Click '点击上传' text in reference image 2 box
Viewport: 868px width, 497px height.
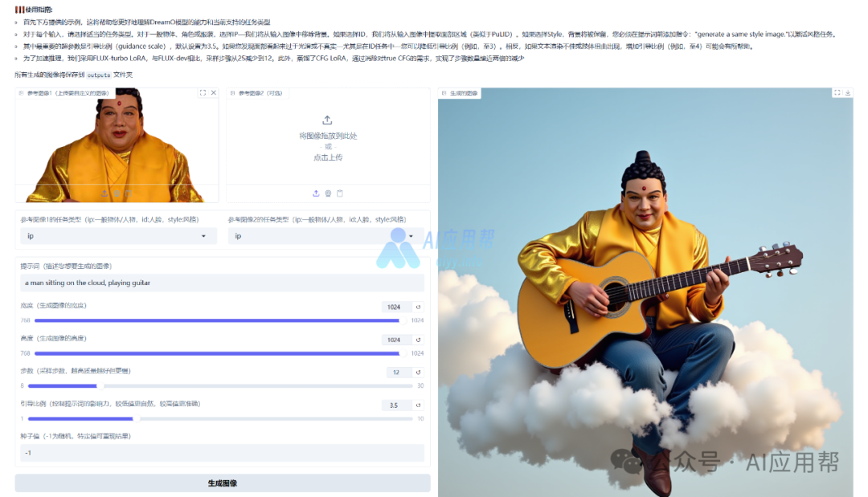click(x=328, y=157)
